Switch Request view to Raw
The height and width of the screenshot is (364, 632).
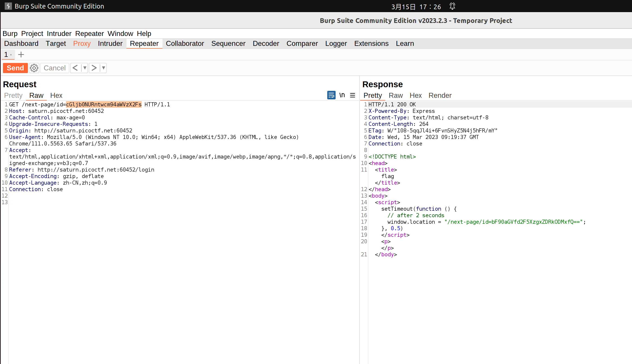(x=36, y=96)
